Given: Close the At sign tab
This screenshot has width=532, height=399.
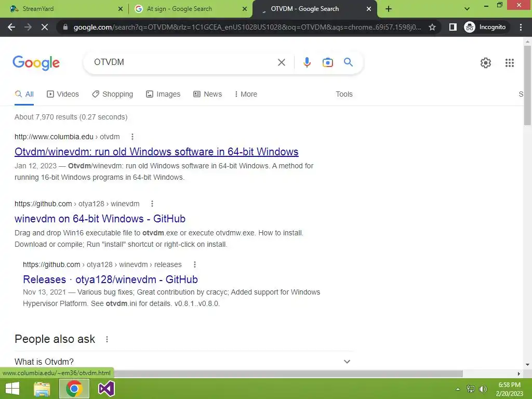Looking at the screenshot, I should point(245,9).
